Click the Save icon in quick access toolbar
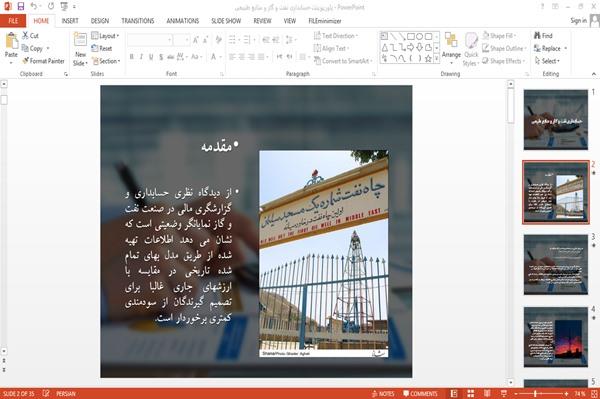The width and height of the screenshot is (600, 399). 21,7
